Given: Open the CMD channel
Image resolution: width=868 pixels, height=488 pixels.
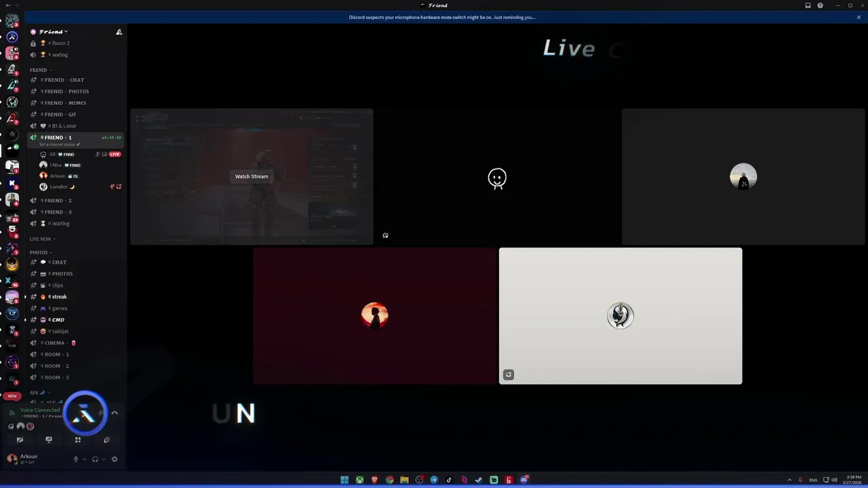Looking at the screenshot, I should 75,320.
